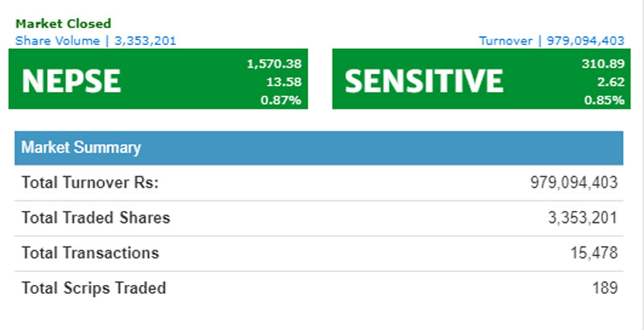Image resolution: width=644 pixels, height=330 pixels.
Task: Click the 3,353,201 value in the summary table
Action: 582,218
